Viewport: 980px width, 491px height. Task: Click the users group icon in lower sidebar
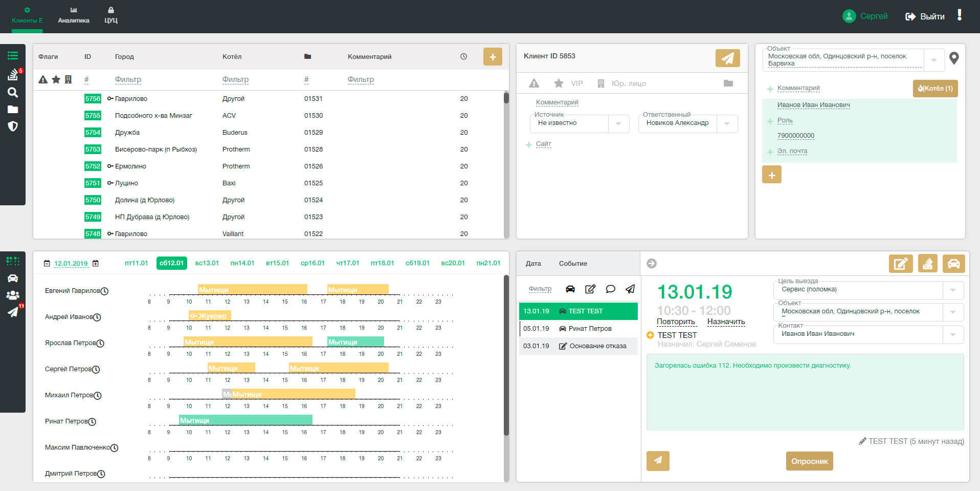click(13, 295)
